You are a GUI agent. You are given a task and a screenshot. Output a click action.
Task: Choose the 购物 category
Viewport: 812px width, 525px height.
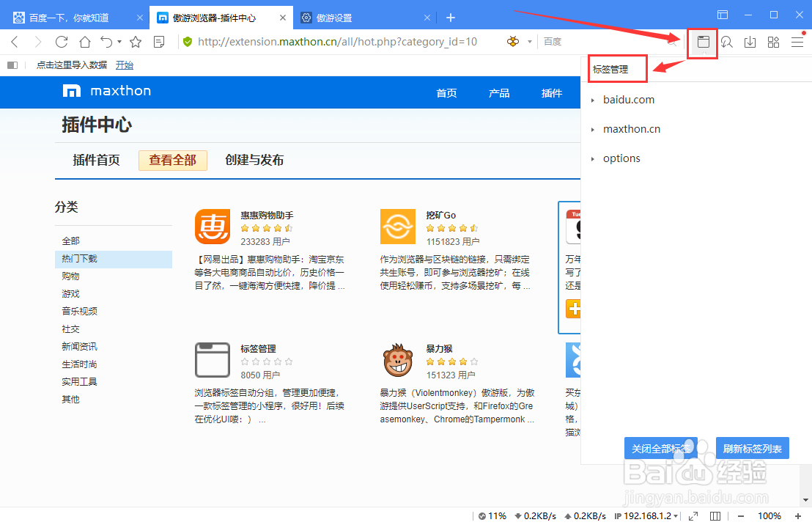tap(71, 276)
